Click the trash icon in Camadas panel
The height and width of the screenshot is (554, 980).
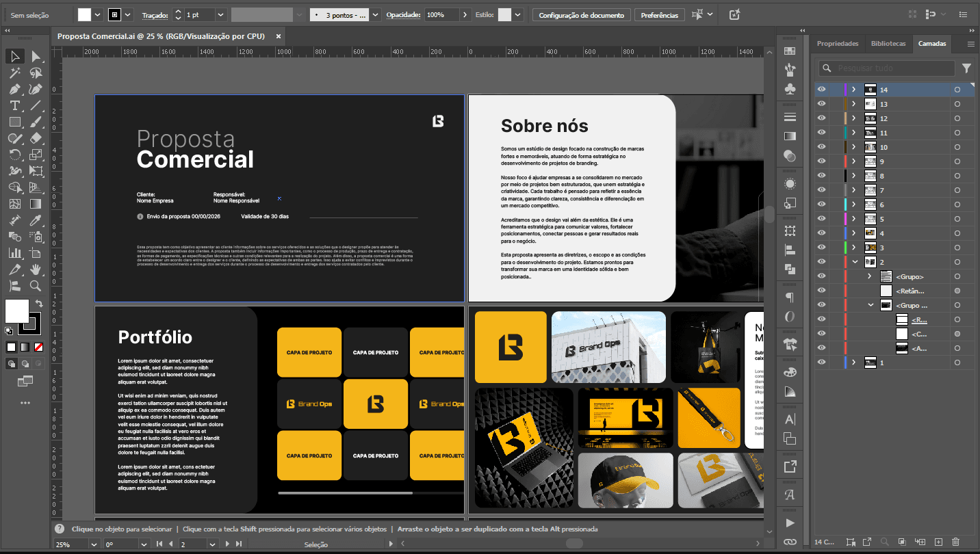pyautogui.click(x=956, y=542)
